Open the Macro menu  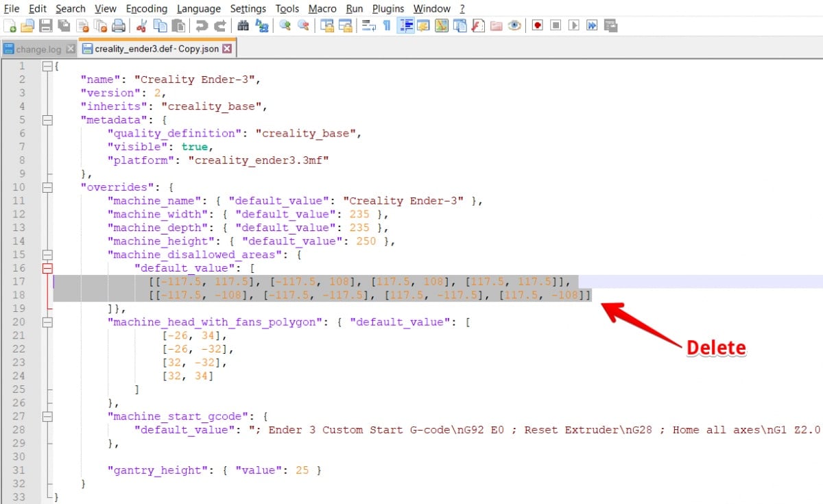(x=322, y=9)
